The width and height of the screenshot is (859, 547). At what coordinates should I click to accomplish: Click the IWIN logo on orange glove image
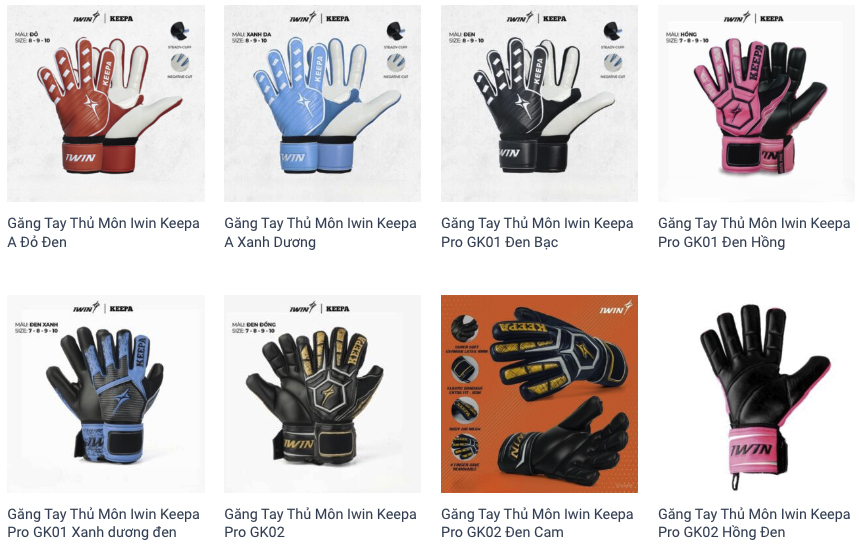click(x=615, y=309)
